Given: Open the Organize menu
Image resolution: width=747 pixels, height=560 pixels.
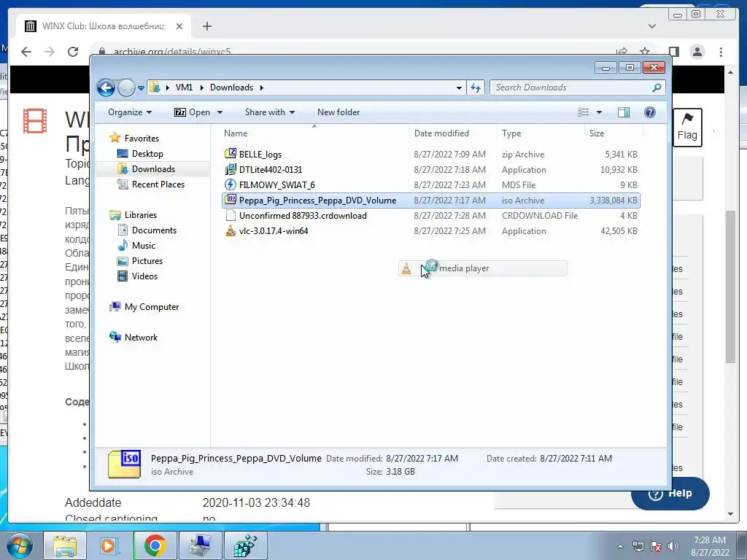Looking at the screenshot, I should (x=130, y=112).
